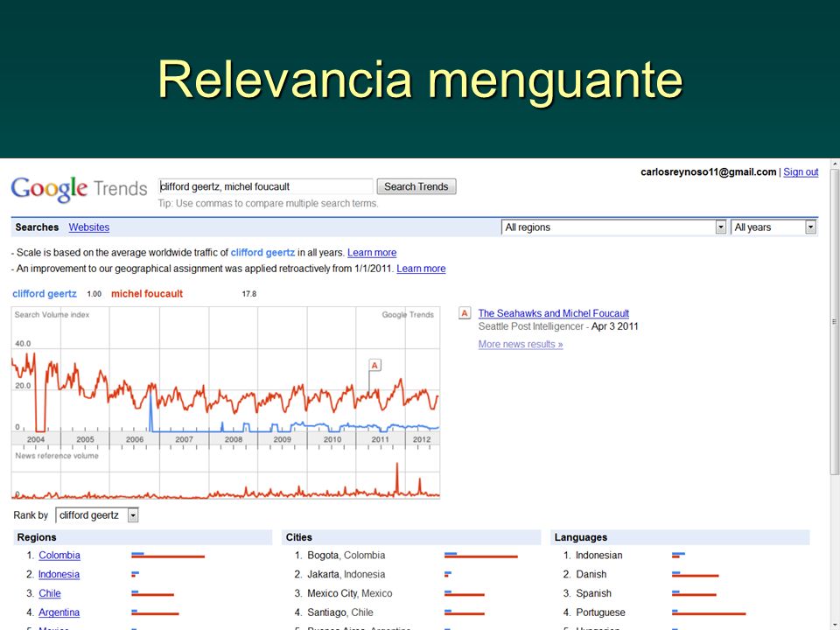Open Chile region link

pyautogui.click(x=50, y=593)
